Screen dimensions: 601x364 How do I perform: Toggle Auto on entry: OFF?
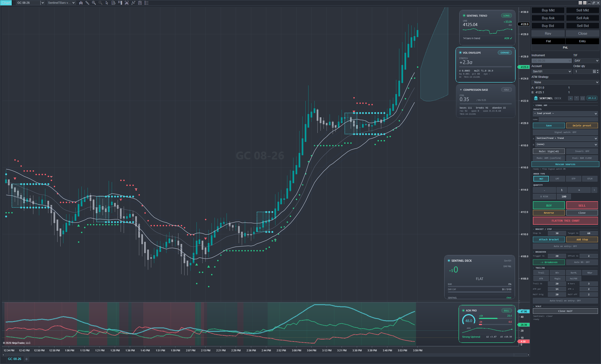[x=565, y=246]
